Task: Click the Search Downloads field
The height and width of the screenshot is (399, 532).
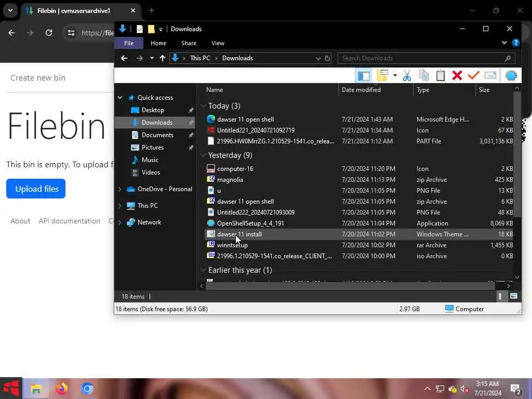Action: [x=426, y=58]
